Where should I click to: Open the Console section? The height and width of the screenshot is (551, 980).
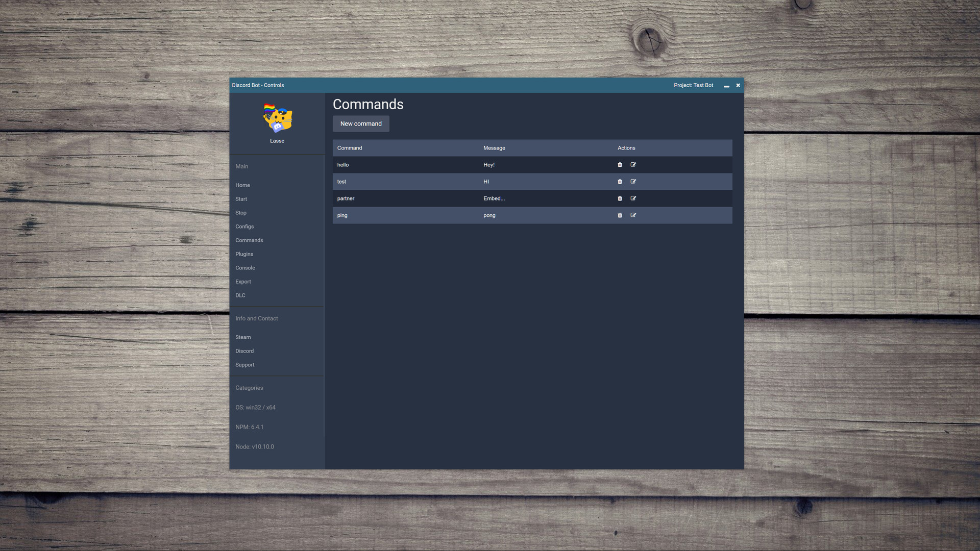click(x=245, y=268)
